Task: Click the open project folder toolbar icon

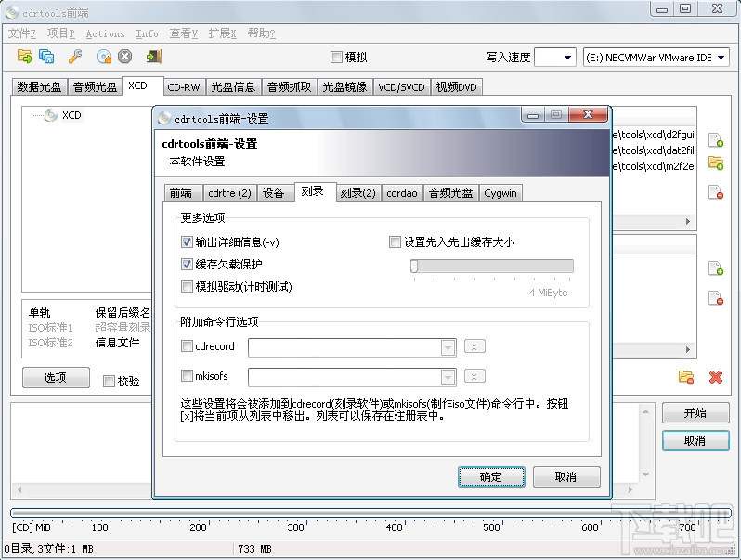Action: pos(25,57)
